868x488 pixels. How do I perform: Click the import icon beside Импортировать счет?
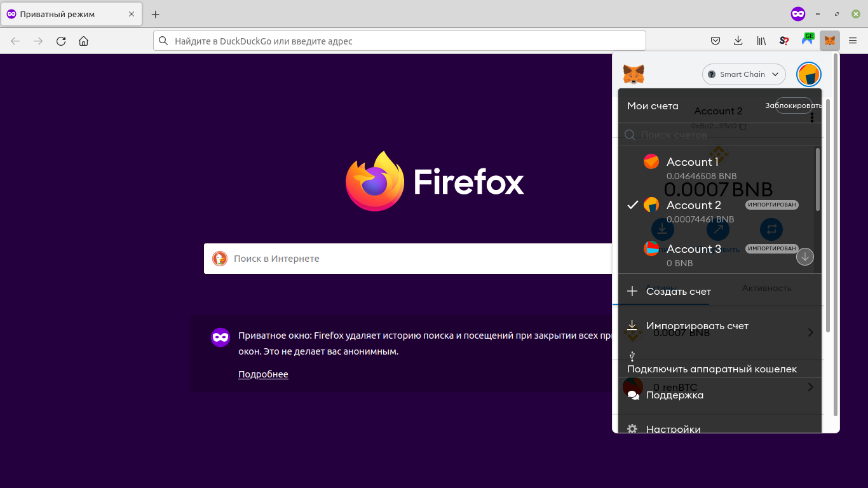[x=632, y=325]
